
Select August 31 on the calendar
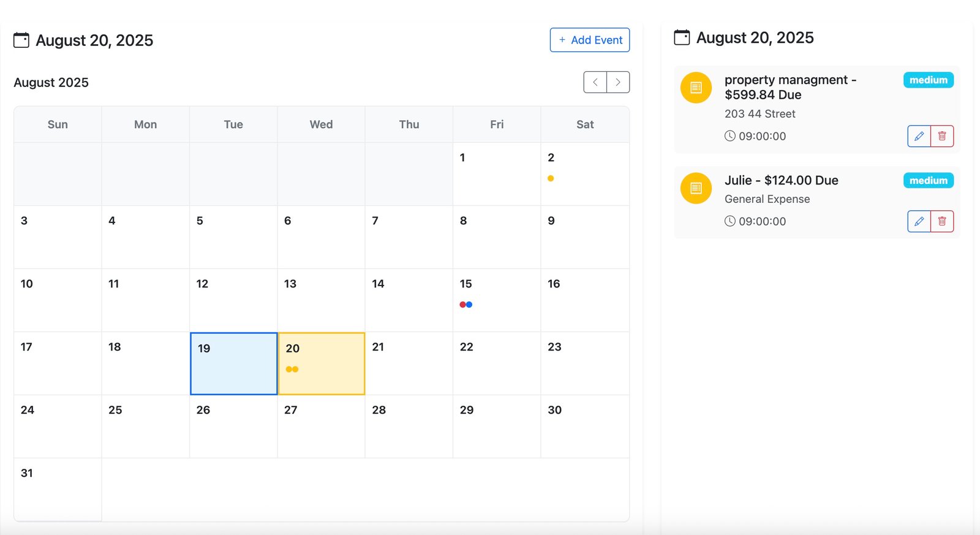tap(58, 489)
